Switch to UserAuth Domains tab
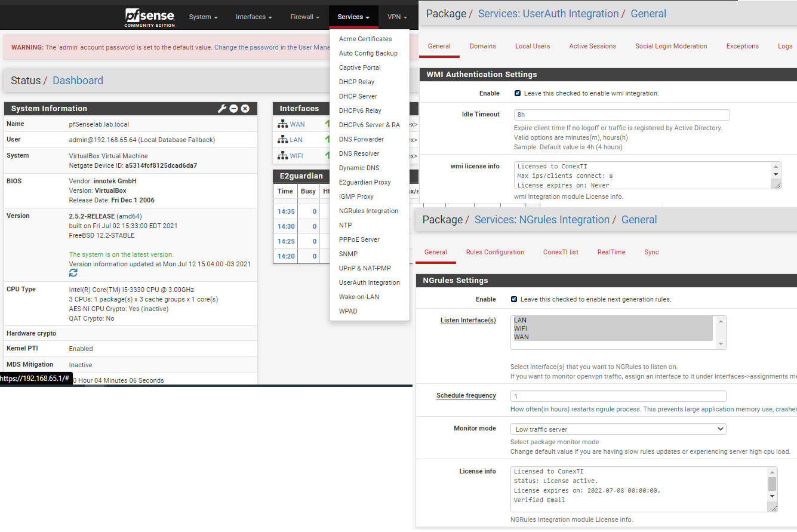 point(482,46)
